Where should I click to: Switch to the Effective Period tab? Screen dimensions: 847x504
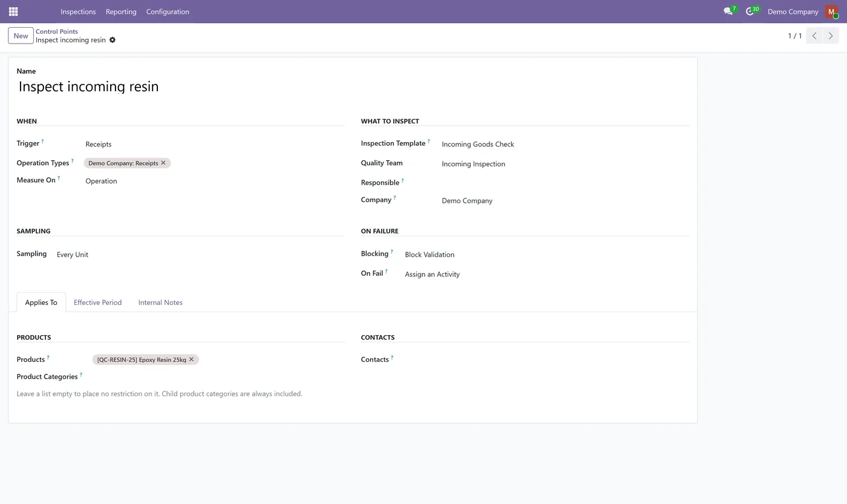tap(97, 303)
